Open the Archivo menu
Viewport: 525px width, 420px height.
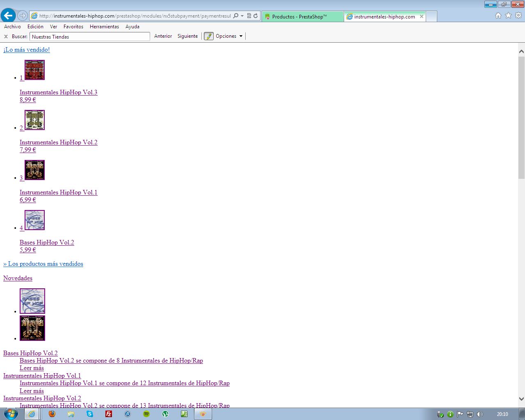pos(12,27)
